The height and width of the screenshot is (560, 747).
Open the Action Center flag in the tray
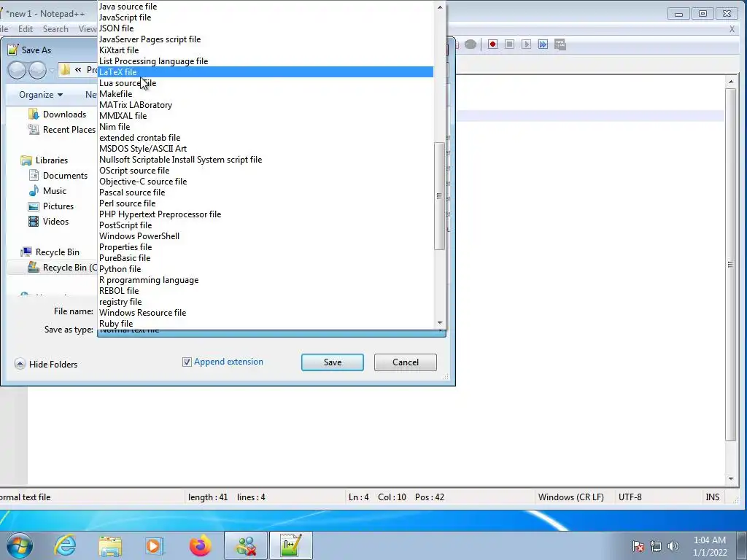click(638, 546)
